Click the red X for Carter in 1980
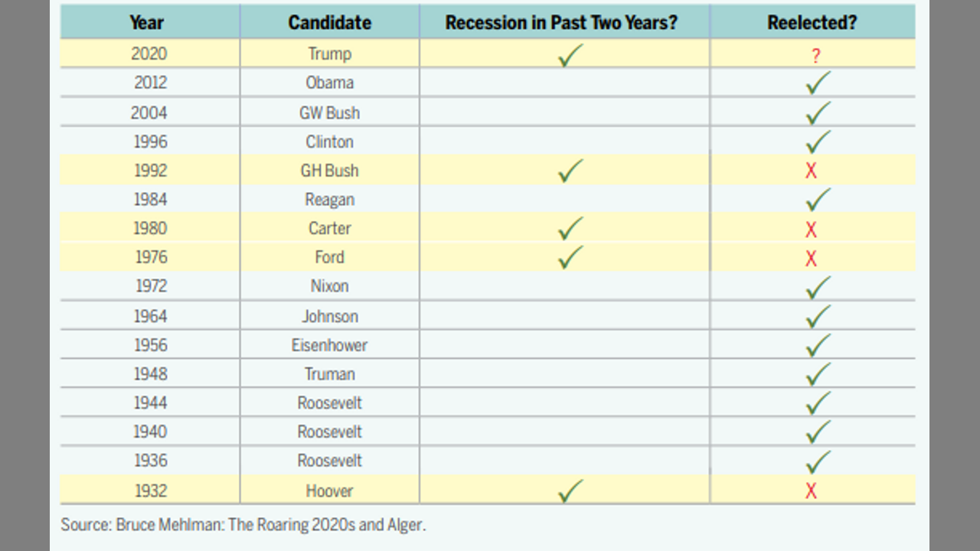 click(812, 230)
